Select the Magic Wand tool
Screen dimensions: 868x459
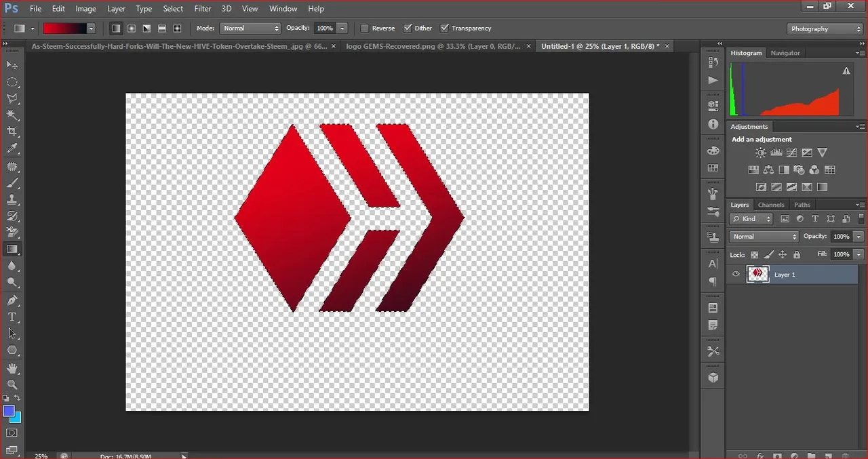12,115
